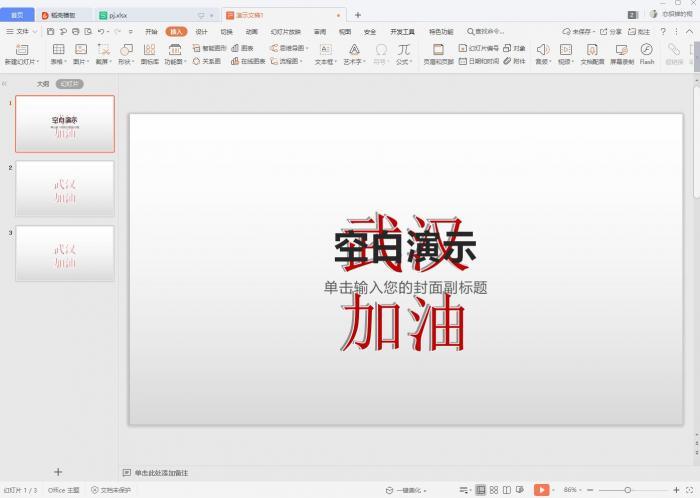The image size is (700, 498).
Task: Click the 文档配音 icon
Action: (x=592, y=49)
